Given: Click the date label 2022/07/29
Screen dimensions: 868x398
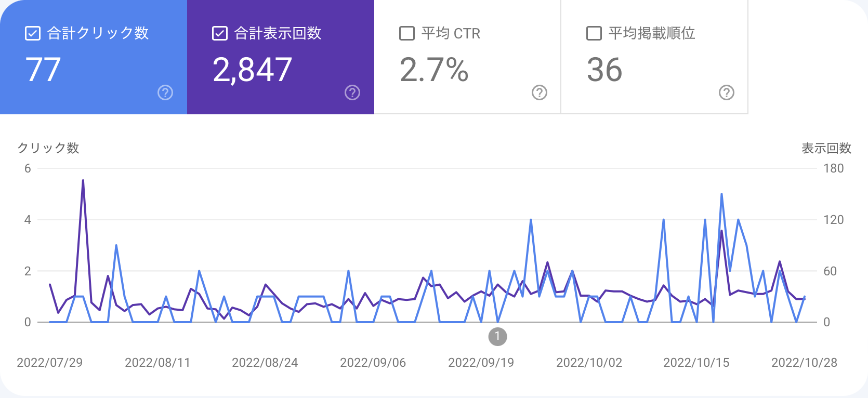Looking at the screenshot, I should (x=50, y=363).
